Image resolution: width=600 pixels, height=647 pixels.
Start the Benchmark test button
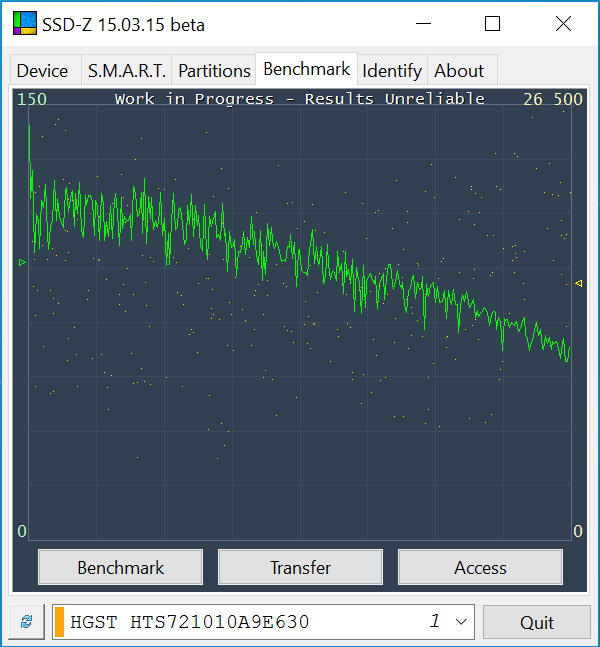[x=120, y=567]
